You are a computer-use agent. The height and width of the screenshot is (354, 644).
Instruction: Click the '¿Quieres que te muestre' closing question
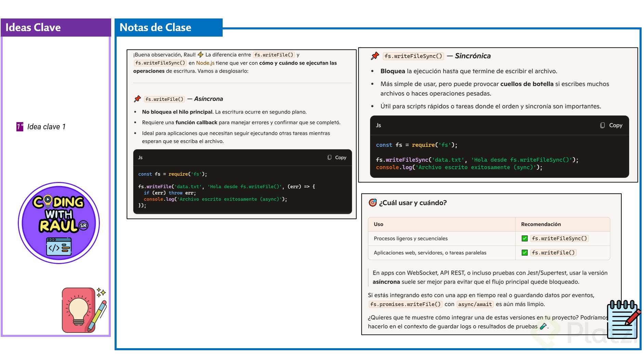pyautogui.click(x=488, y=322)
